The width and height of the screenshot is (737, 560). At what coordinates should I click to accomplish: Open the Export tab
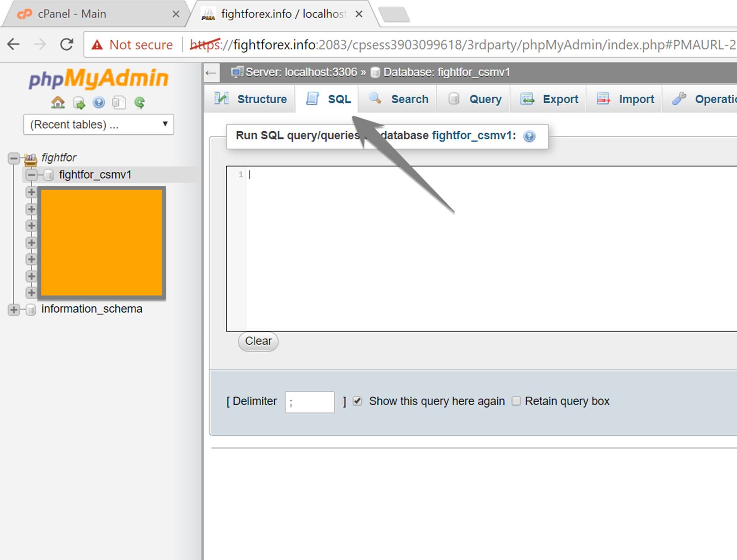point(548,99)
